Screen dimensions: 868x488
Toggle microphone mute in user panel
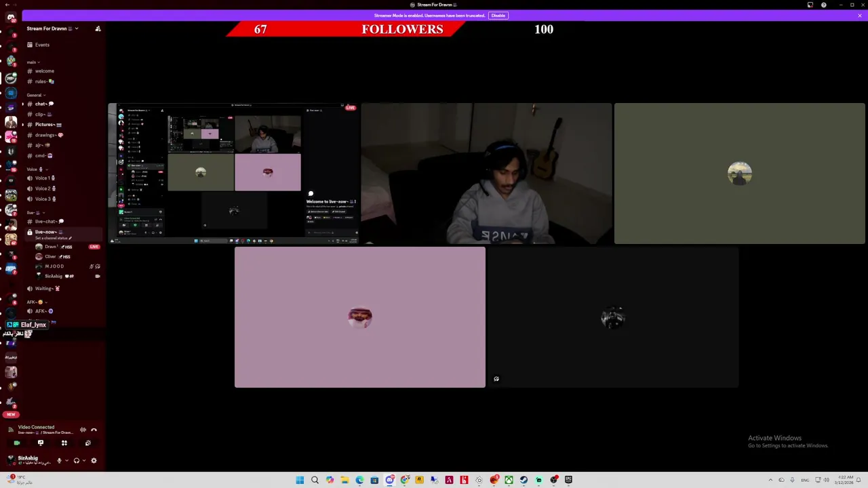coord(59,461)
